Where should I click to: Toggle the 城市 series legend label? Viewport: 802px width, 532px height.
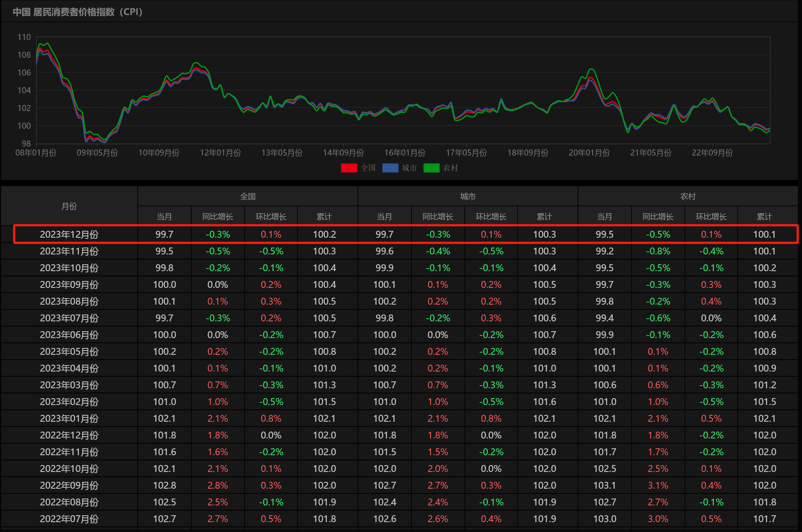(x=409, y=168)
